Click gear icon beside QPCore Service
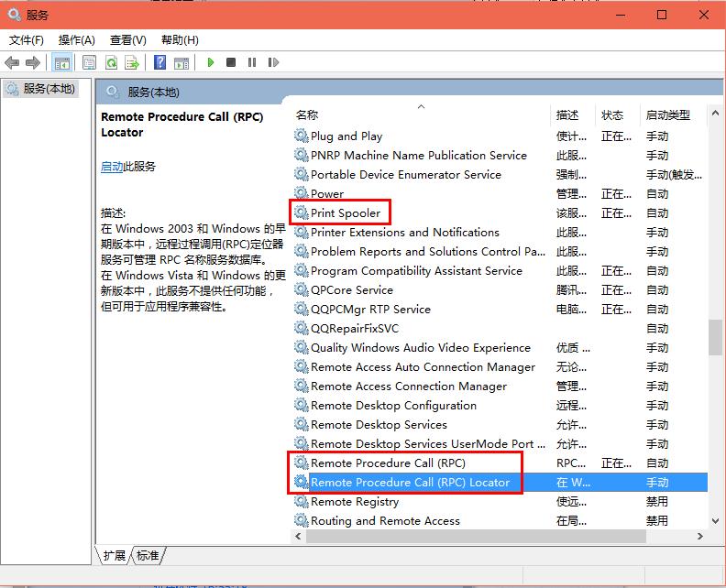Image resolution: width=726 pixels, height=588 pixels. point(301,289)
